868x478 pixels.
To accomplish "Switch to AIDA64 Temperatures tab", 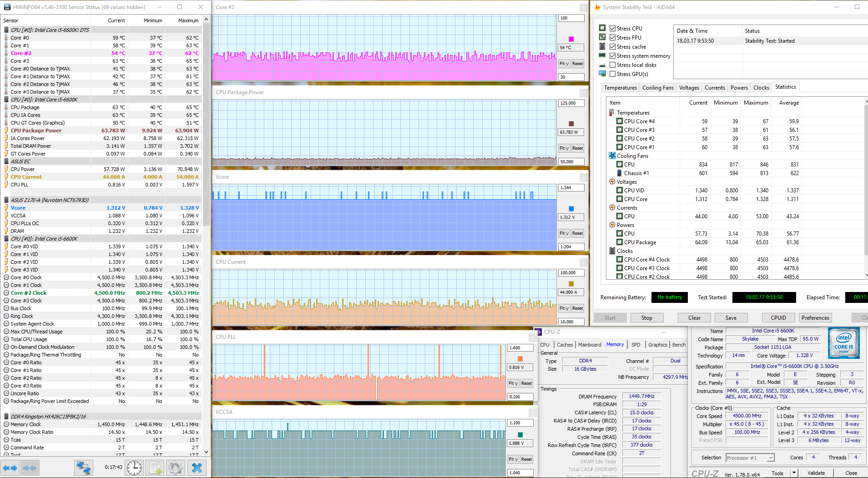I will 621,88.
